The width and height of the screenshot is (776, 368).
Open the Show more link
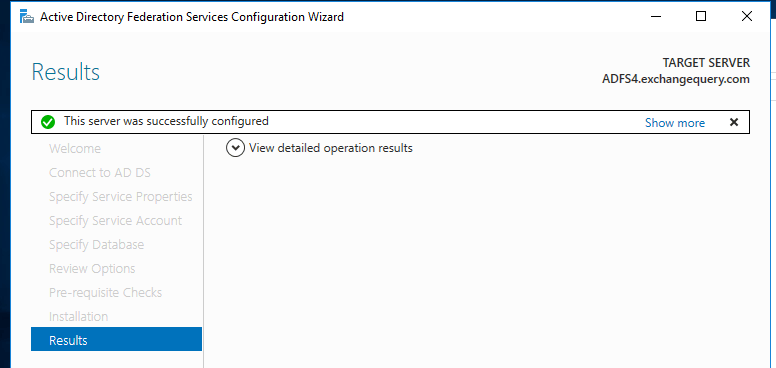675,123
